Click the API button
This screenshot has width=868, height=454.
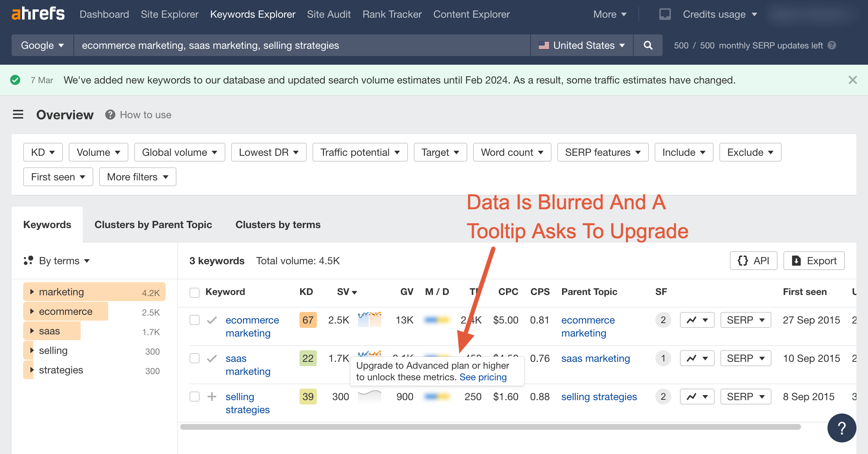click(x=753, y=261)
